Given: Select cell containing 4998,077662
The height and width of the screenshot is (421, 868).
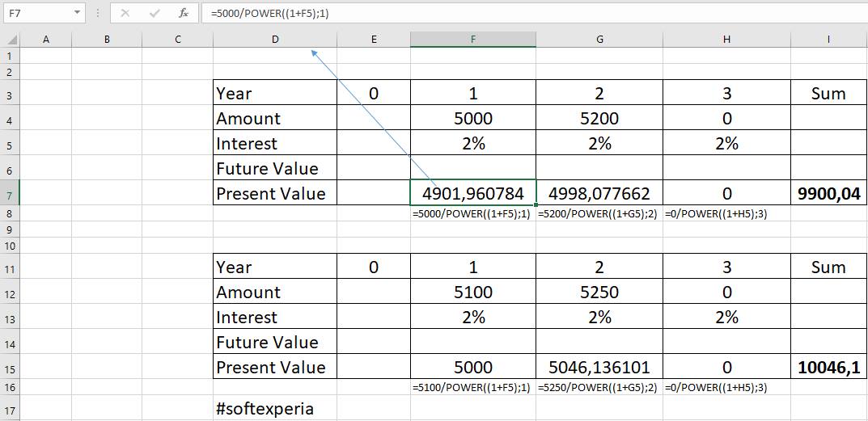Looking at the screenshot, I should pyautogui.click(x=599, y=194).
